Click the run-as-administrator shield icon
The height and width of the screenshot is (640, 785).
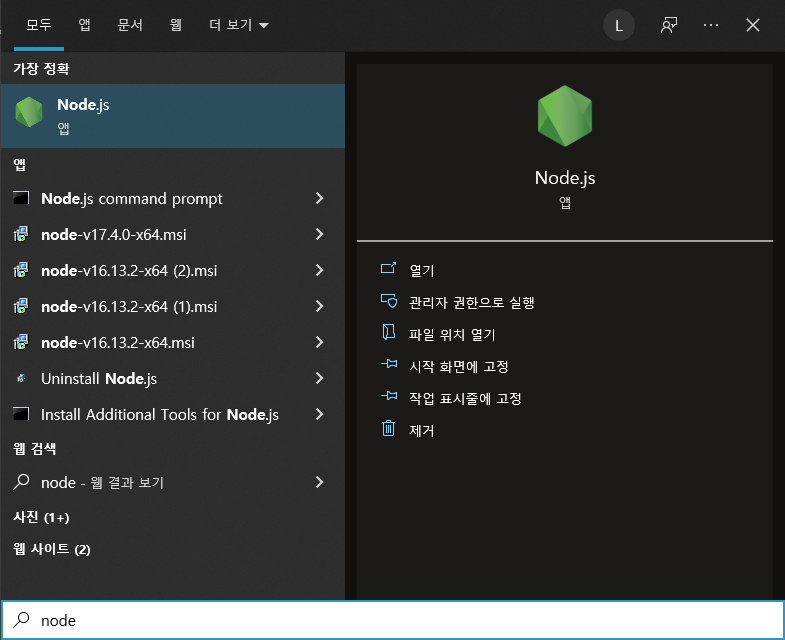pyautogui.click(x=388, y=301)
